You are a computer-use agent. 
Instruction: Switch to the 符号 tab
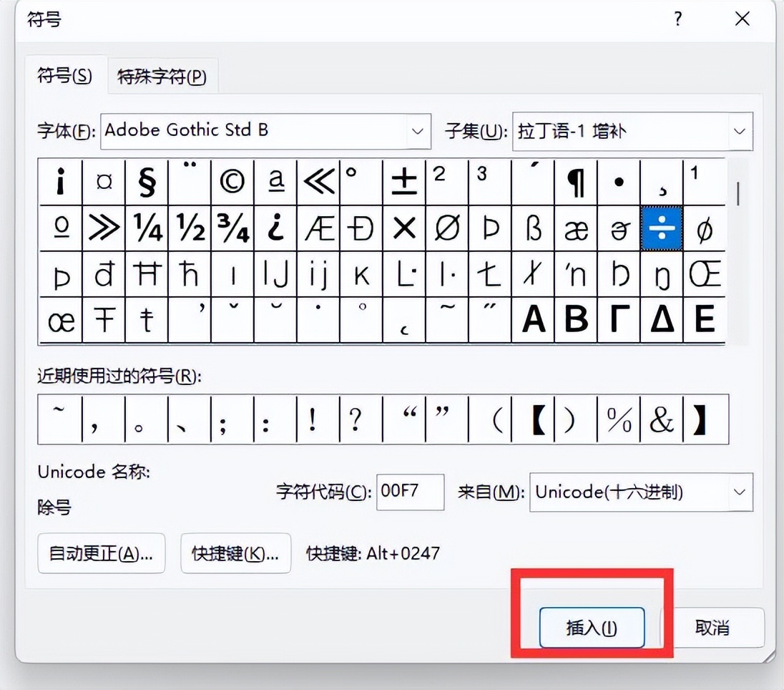coord(64,76)
